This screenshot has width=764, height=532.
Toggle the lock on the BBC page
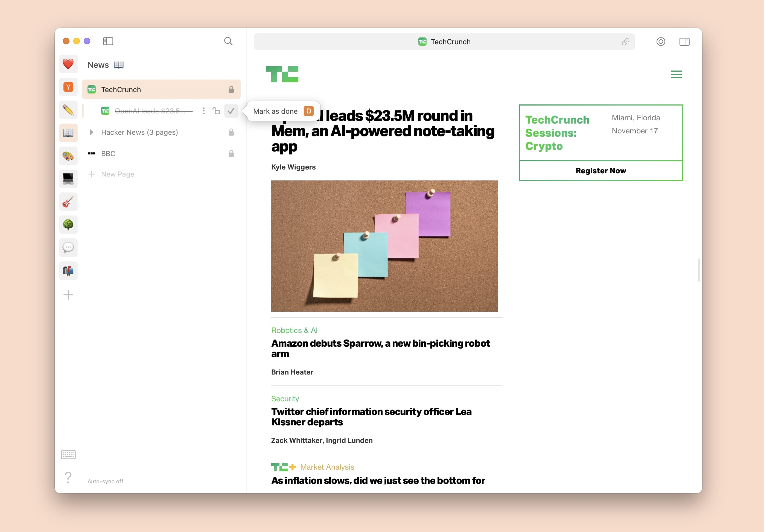point(231,153)
